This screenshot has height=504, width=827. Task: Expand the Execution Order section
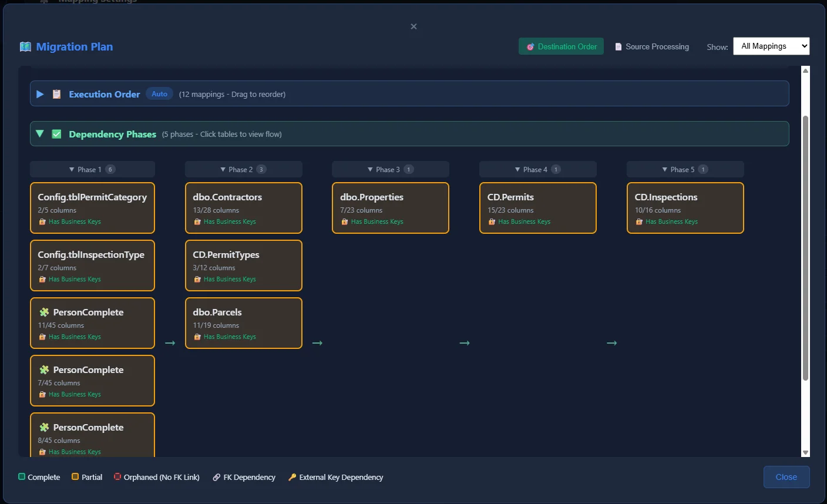tap(40, 93)
